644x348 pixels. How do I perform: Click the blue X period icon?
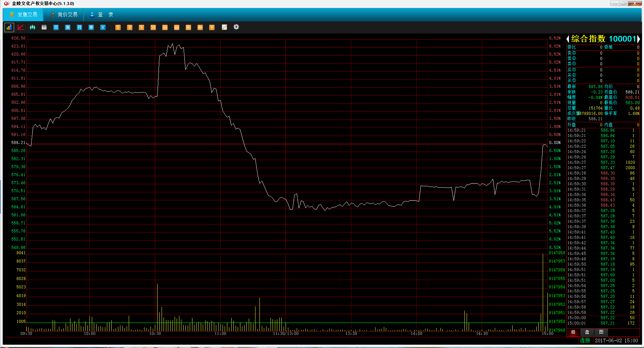click(x=103, y=27)
